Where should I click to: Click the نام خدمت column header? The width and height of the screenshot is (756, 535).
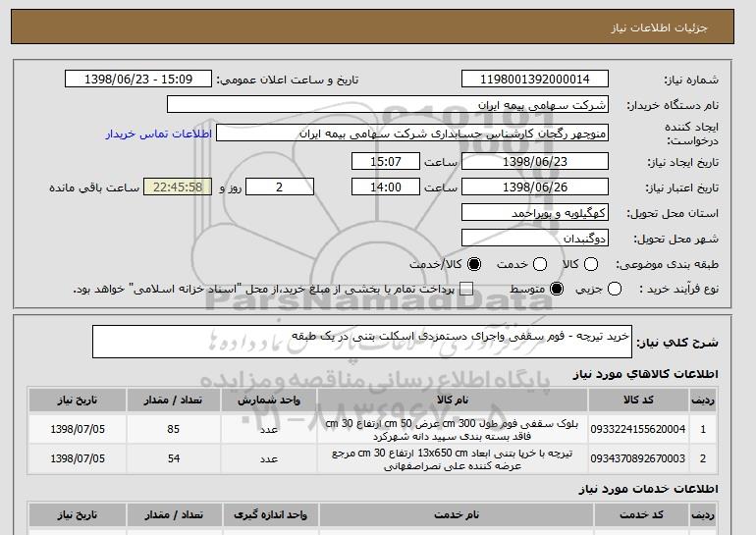[457, 515]
